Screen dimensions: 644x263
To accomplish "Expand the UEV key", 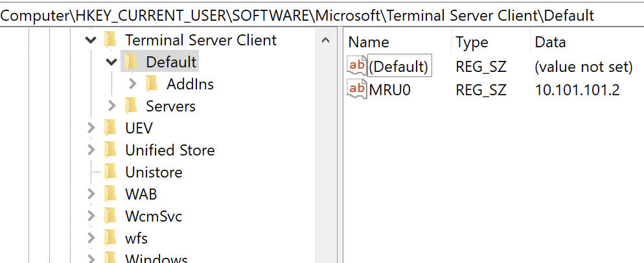I will [x=91, y=128].
